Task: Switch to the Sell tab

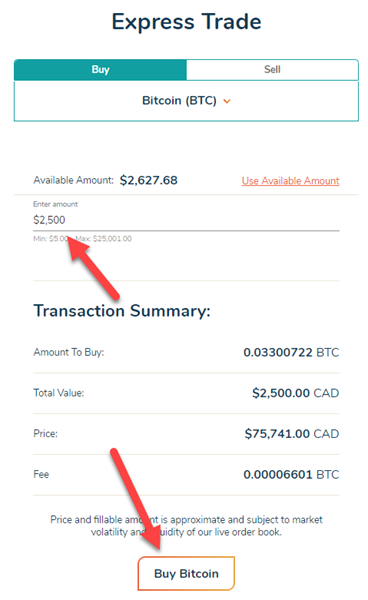Action: (x=272, y=70)
